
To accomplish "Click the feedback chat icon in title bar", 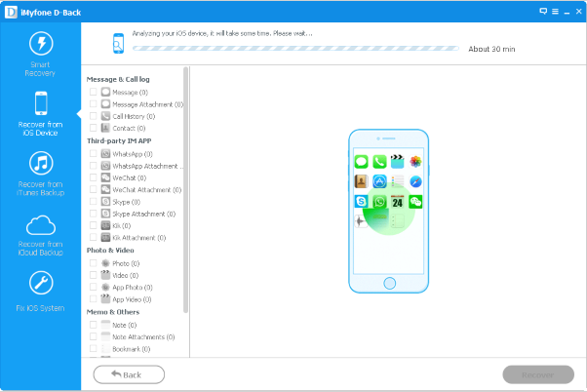I will [x=543, y=12].
